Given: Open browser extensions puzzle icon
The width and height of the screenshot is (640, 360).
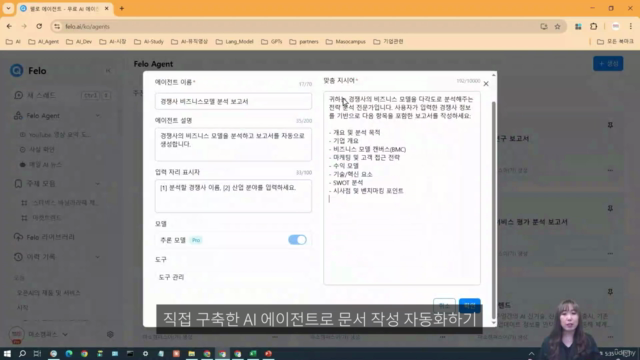Looking at the screenshot, I should pos(593,27).
